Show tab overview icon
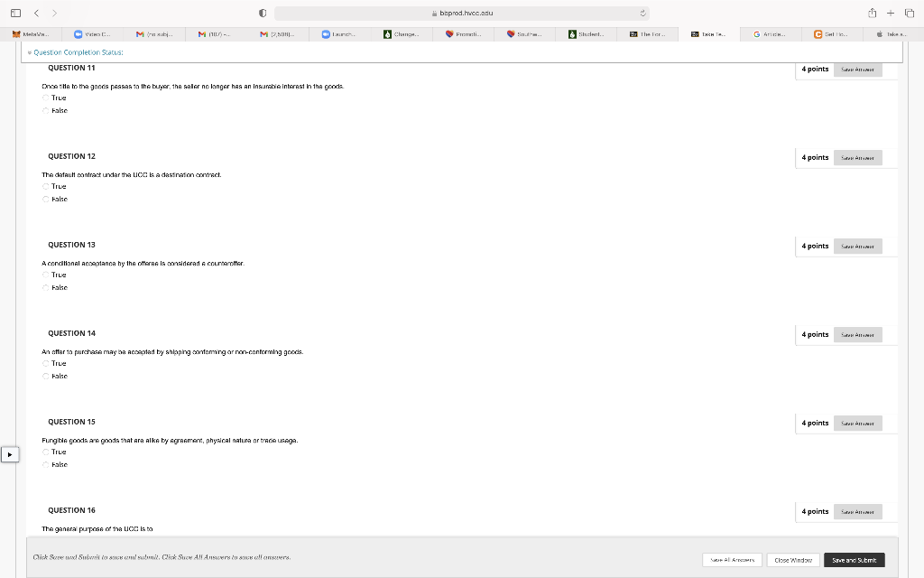The image size is (924, 578). (910, 13)
